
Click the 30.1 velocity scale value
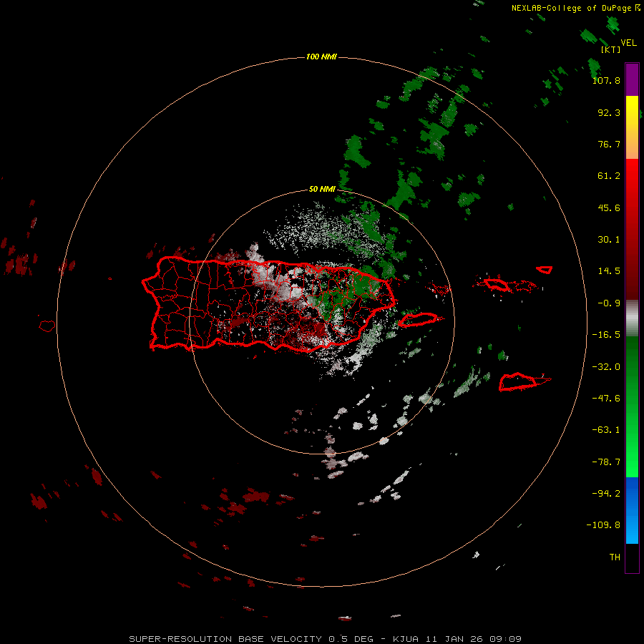609,240
